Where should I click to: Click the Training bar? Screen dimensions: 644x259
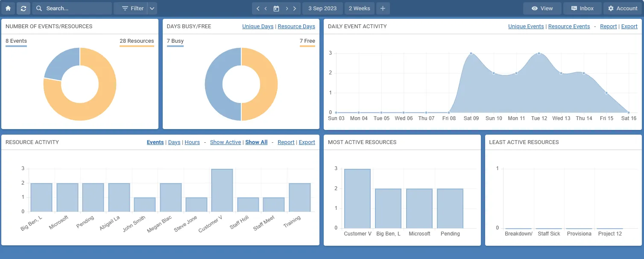pyautogui.click(x=299, y=197)
